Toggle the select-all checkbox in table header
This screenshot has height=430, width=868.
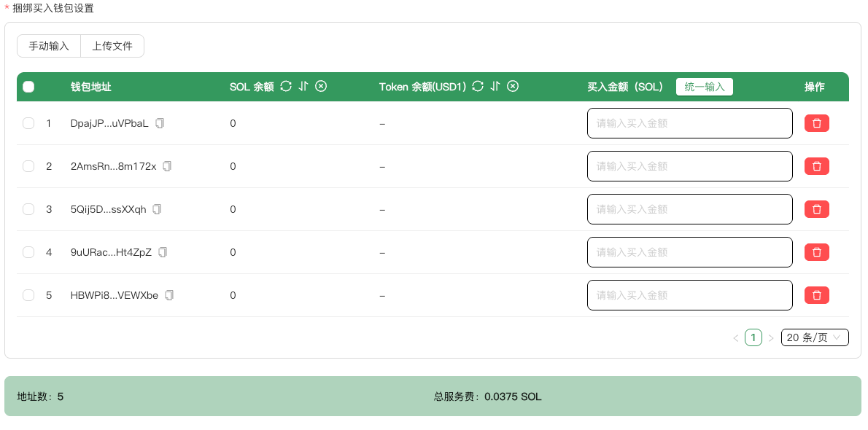tap(28, 87)
